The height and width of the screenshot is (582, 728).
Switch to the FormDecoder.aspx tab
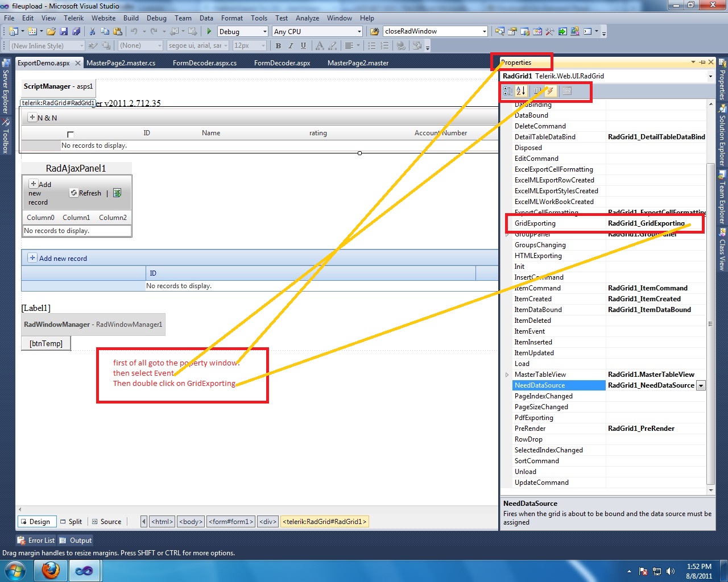[282, 63]
